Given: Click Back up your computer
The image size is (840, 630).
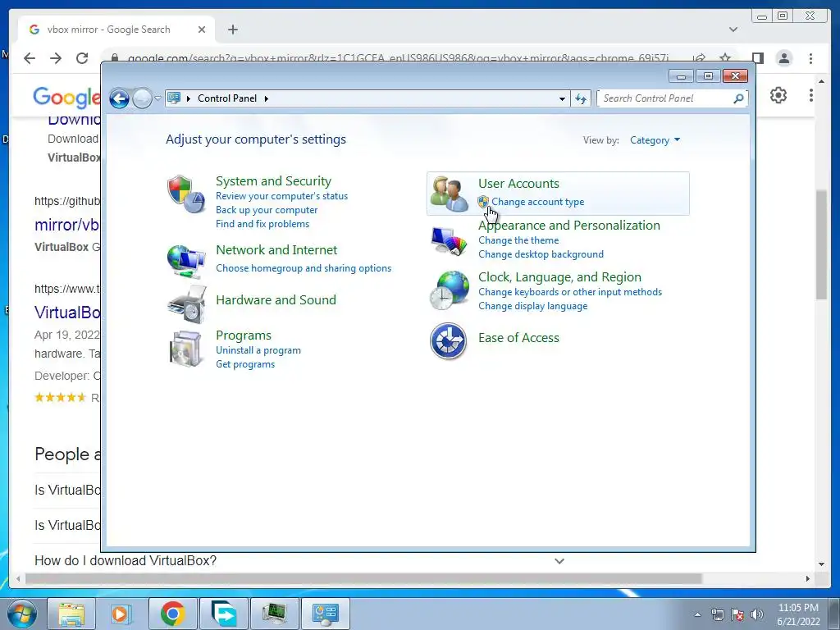Looking at the screenshot, I should coord(267,210).
